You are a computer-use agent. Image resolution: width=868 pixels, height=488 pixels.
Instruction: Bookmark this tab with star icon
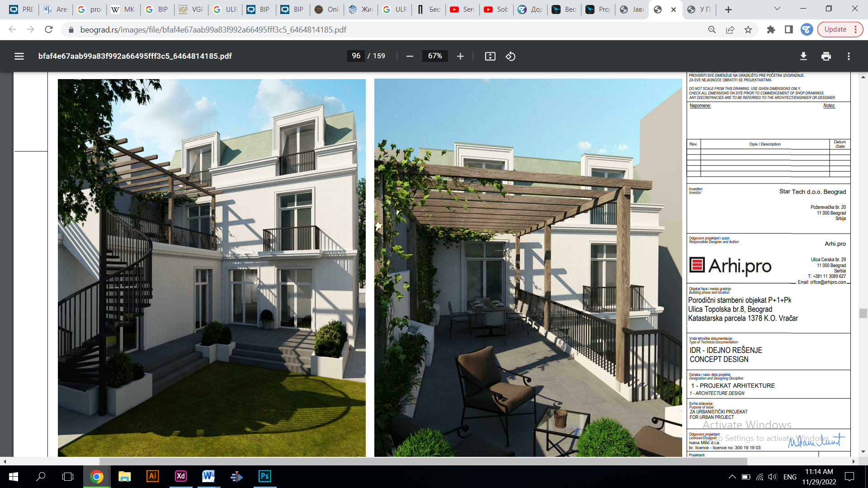[748, 29]
